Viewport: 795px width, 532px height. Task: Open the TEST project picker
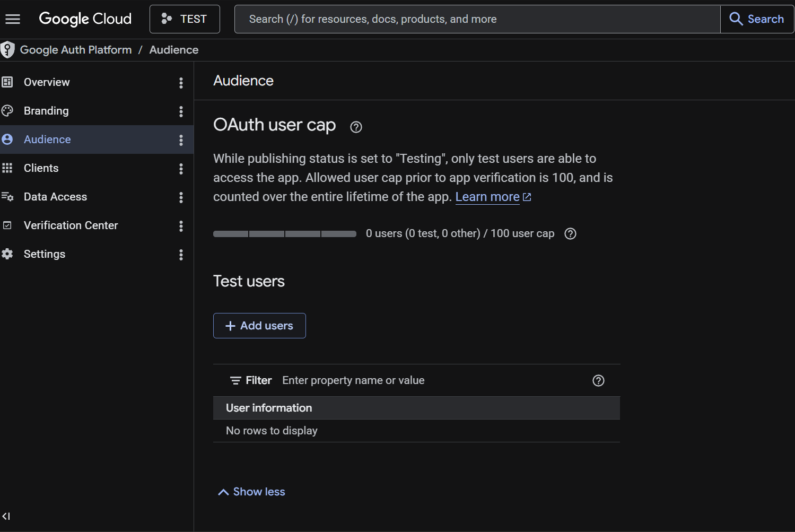pyautogui.click(x=185, y=19)
